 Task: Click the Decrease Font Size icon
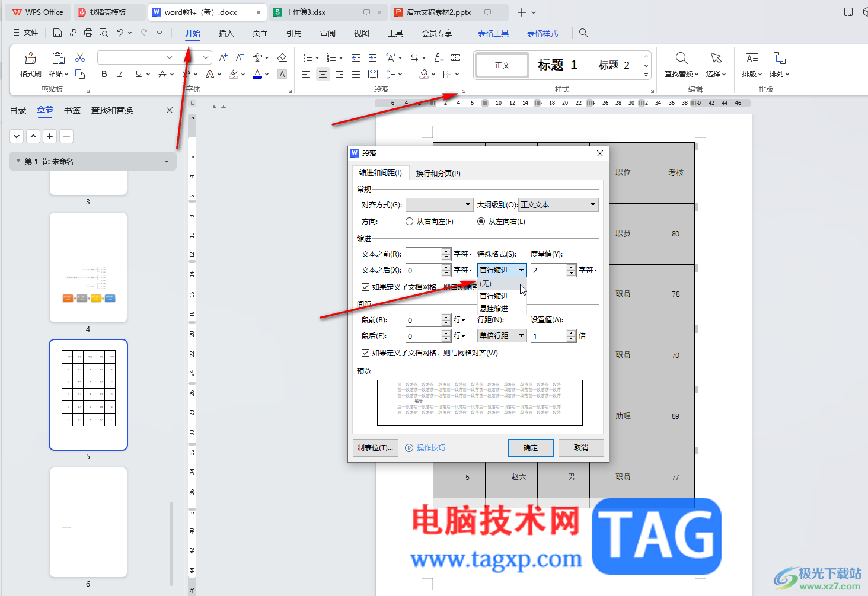pyautogui.click(x=240, y=57)
